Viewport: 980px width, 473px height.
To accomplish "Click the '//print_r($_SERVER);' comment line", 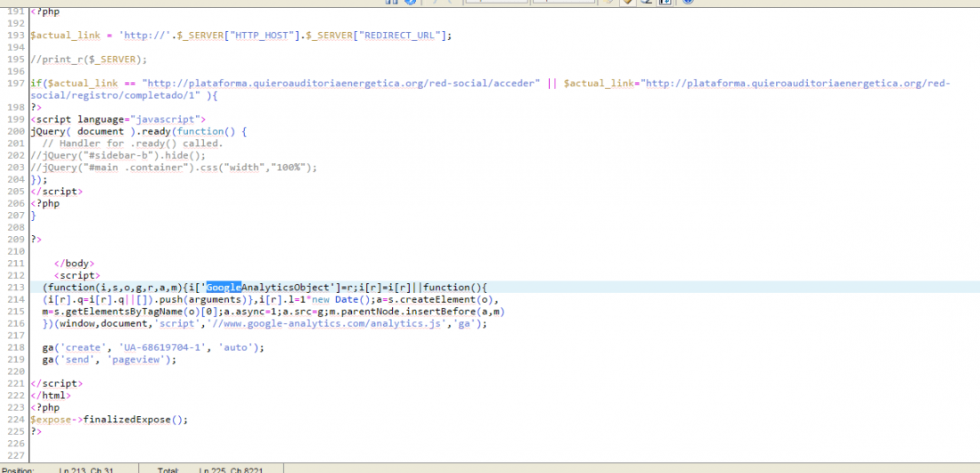I will 89,60.
